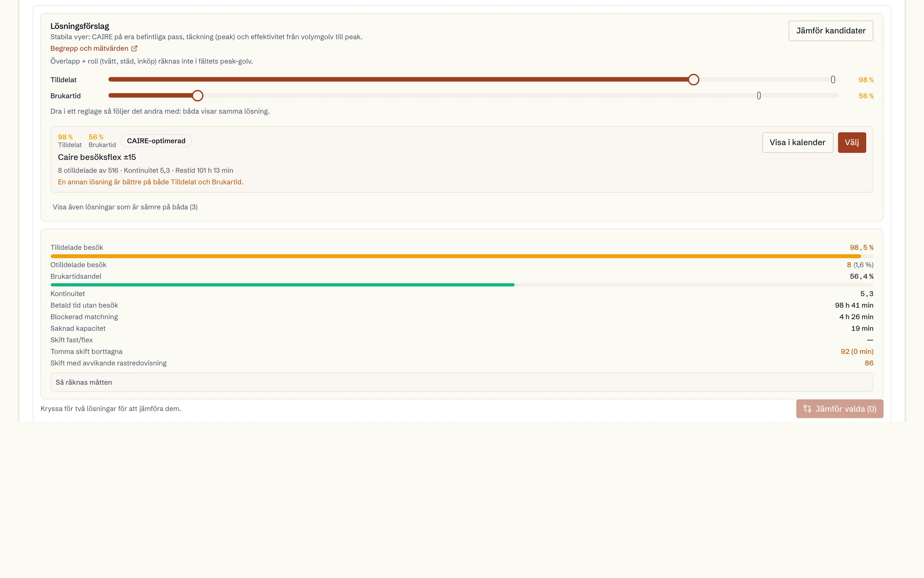This screenshot has height=578, width=924.
Task: Click the Tomma skift borttagna value 92 (0 min)
Action: (x=857, y=352)
